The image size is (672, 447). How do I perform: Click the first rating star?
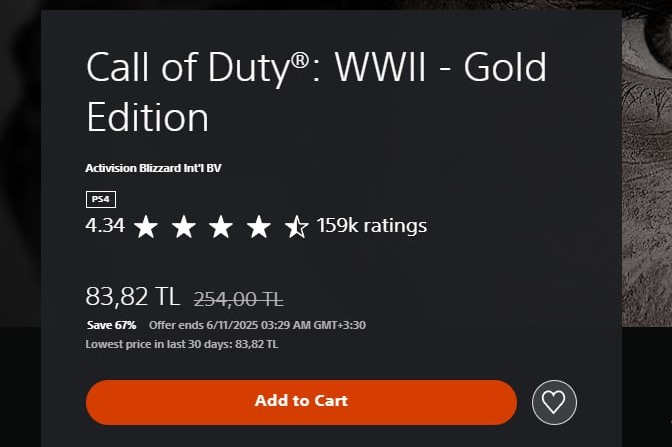(146, 226)
